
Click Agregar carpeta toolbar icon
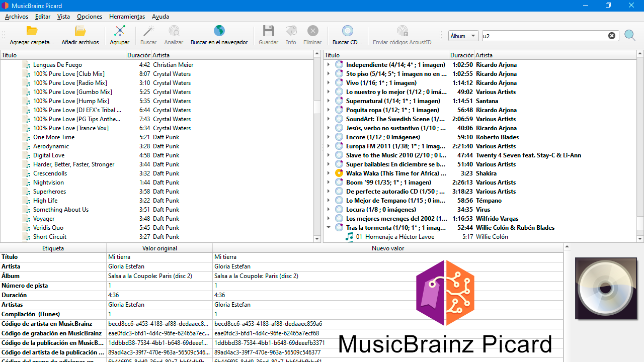tap(32, 31)
